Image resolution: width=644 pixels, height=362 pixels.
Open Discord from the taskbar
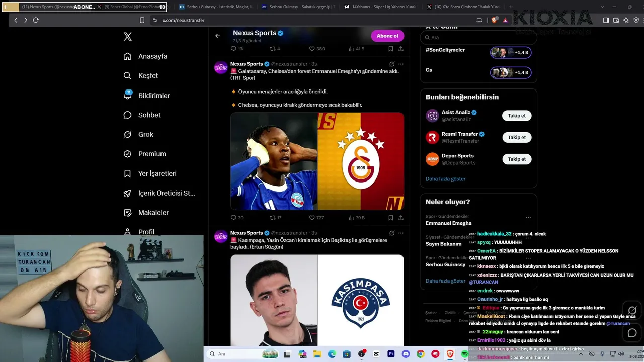(x=406, y=354)
